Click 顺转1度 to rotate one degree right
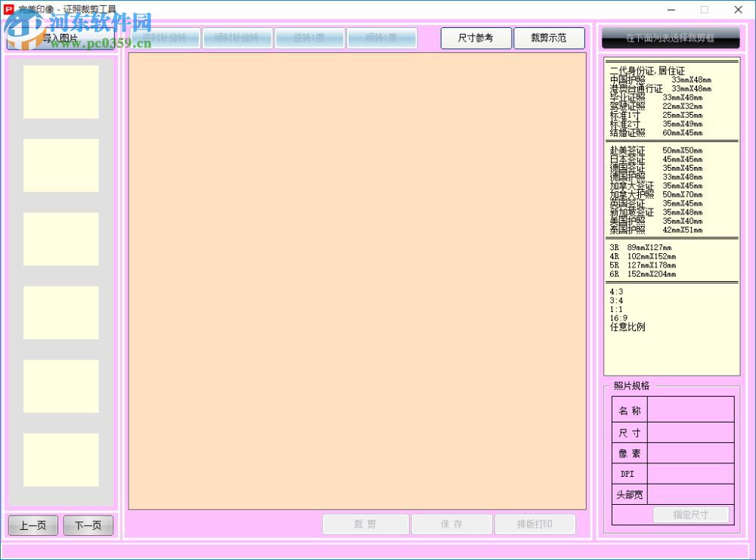Viewport: 756px width, 560px height. click(382, 38)
